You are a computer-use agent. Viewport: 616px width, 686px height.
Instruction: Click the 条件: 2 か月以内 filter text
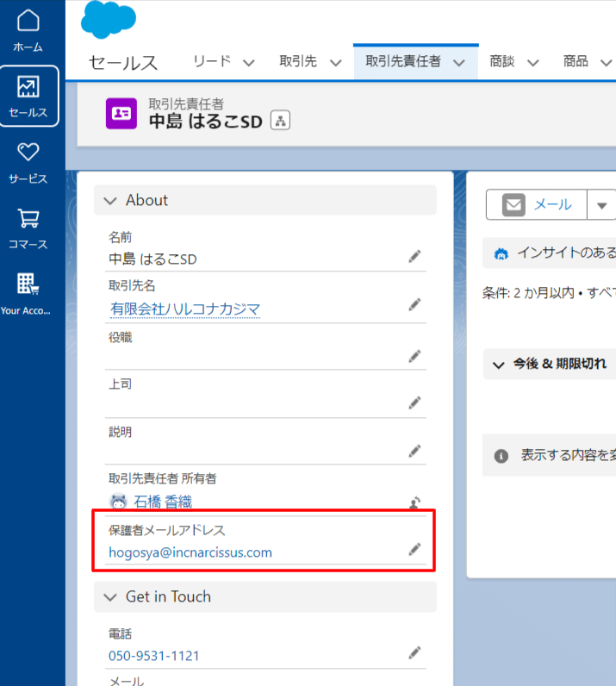[x=528, y=293]
